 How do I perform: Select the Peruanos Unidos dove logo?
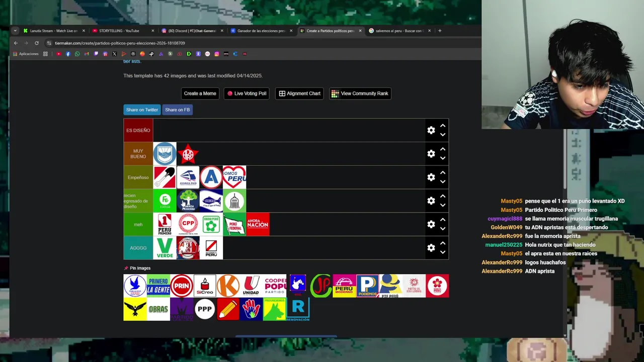coord(135,286)
